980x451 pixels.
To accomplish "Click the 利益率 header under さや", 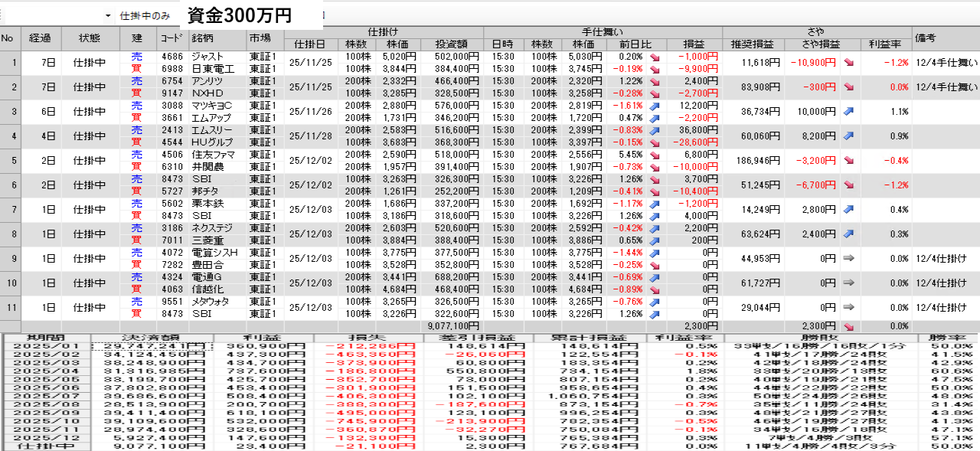I will coord(885,44).
